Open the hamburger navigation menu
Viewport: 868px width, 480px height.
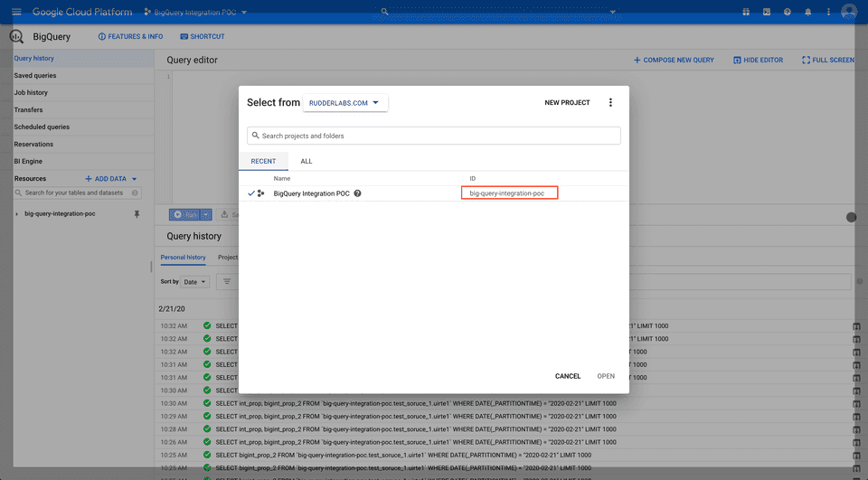point(15,12)
